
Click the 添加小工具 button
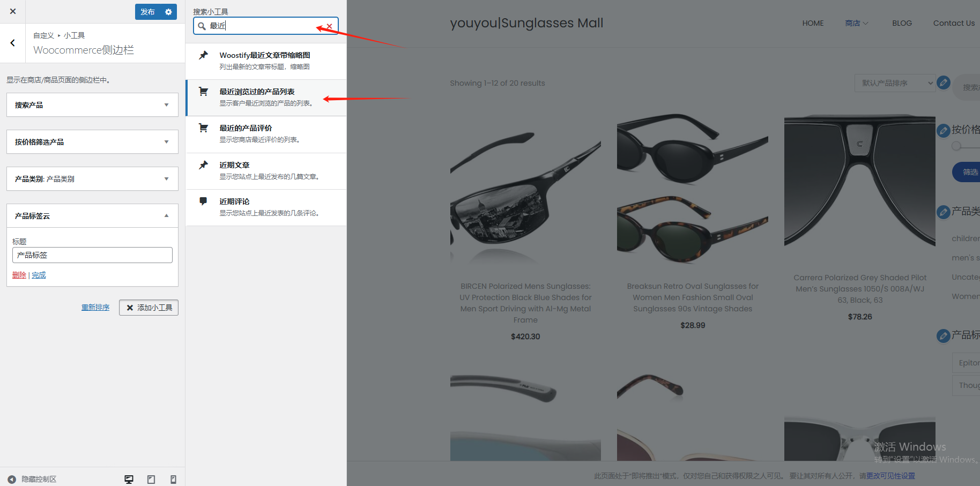(149, 308)
